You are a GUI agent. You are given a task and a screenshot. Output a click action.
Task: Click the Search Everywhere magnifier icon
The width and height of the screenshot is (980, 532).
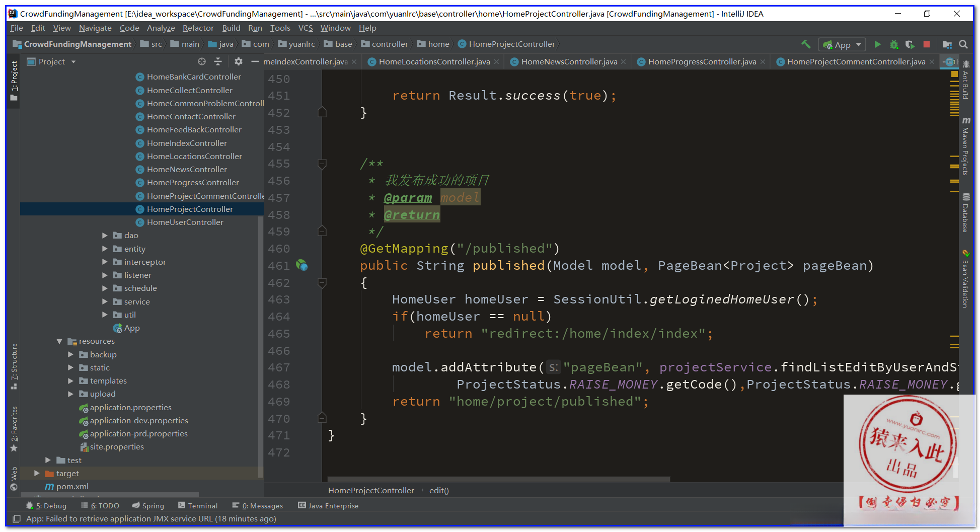click(963, 44)
